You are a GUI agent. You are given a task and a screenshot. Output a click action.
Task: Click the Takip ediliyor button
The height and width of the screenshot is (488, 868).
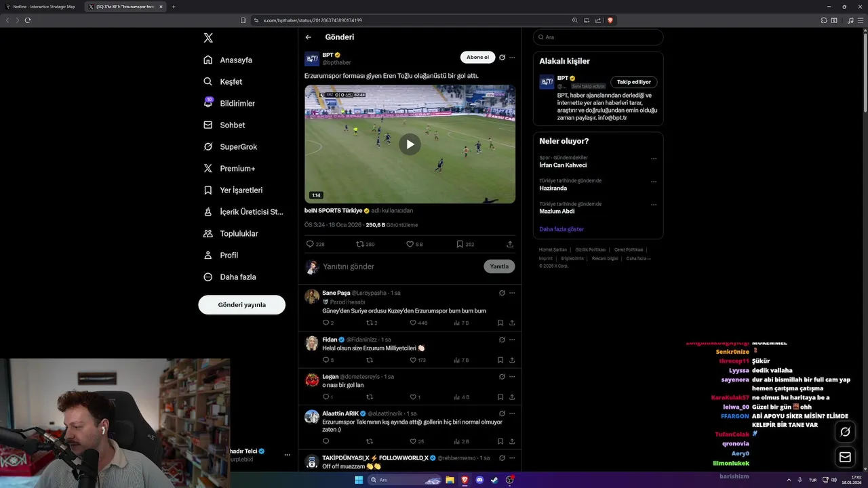tap(634, 82)
